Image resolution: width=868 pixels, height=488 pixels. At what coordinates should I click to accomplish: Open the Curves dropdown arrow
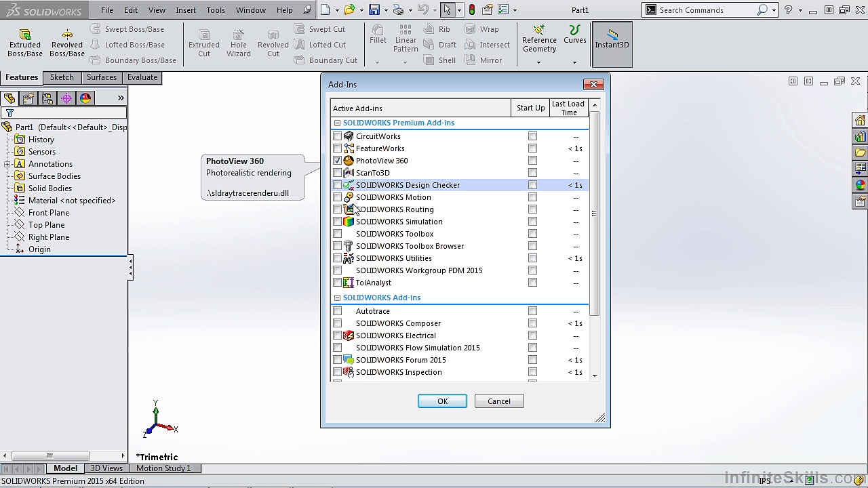coord(574,62)
